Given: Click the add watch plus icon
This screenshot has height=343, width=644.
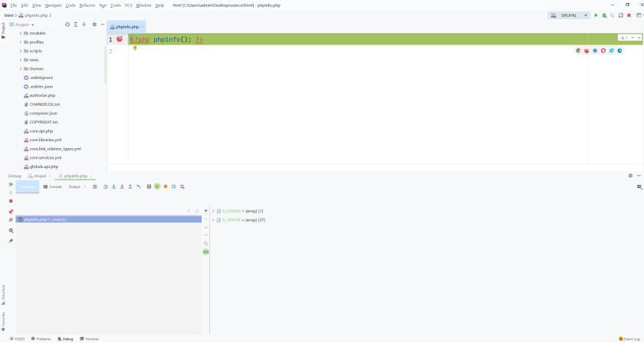Looking at the screenshot, I should (x=205, y=211).
